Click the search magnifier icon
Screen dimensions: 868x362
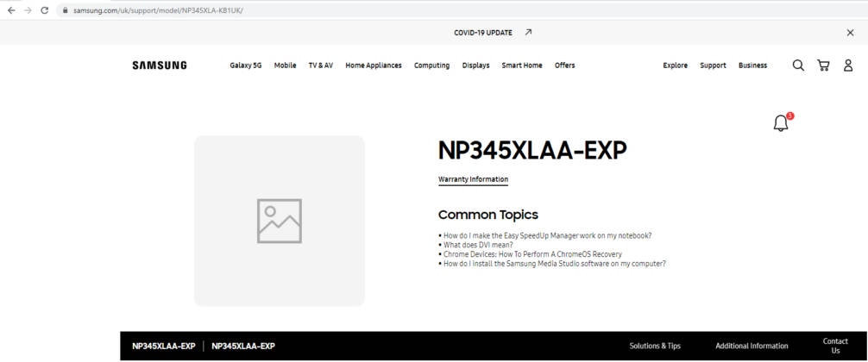coord(798,66)
